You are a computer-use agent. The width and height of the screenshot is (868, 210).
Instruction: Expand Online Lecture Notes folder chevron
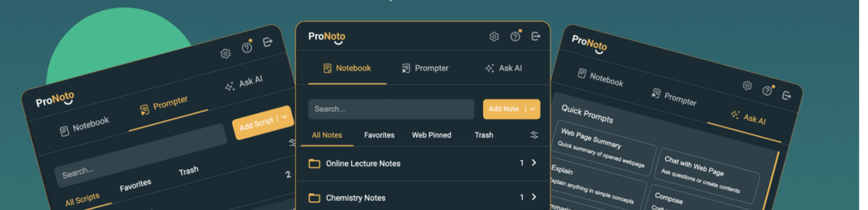[x=534, y=163]
